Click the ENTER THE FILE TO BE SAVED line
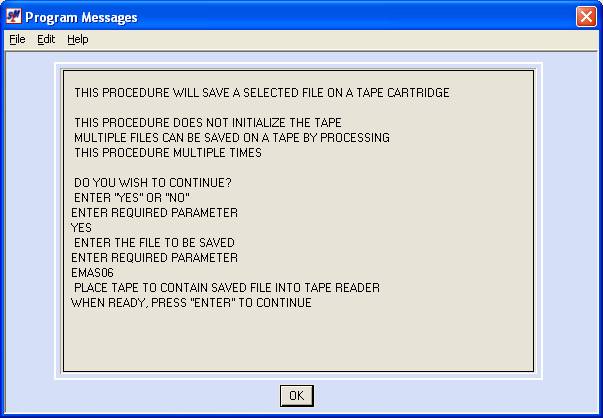This screenshot has width=603, height=418. point(154,243)
